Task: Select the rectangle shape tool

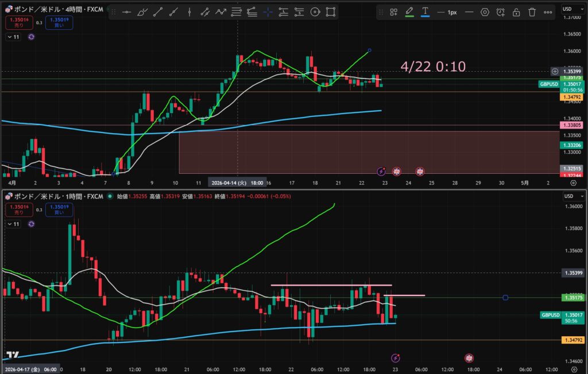Action: point(330,12)
